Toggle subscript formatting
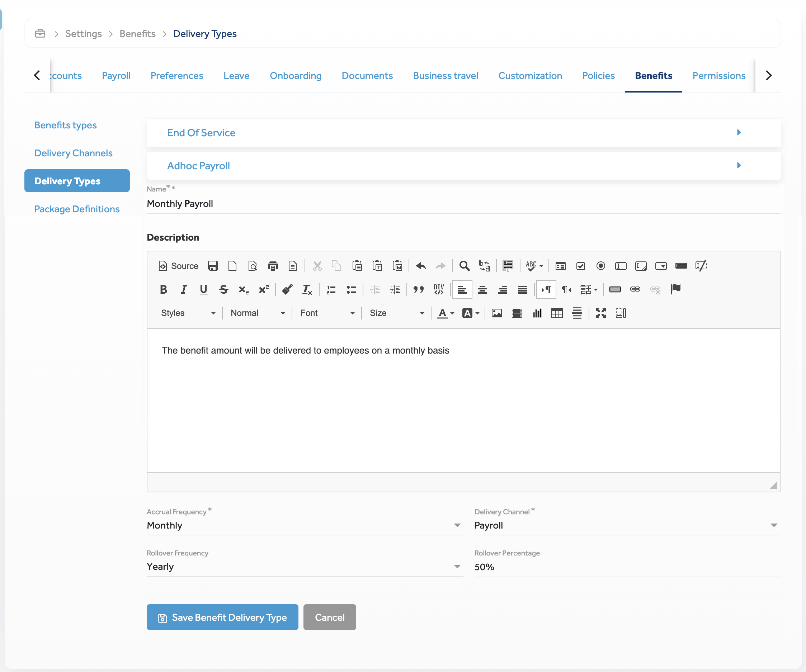The width and height of the screenshot is (806, 672). (x=244, y=290)
